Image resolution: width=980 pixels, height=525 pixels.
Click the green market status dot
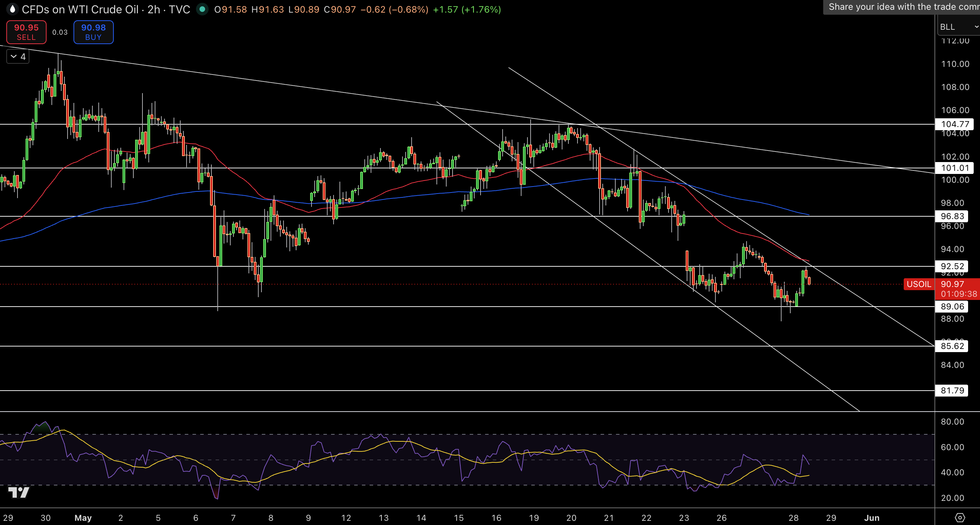tap(202, 9)
